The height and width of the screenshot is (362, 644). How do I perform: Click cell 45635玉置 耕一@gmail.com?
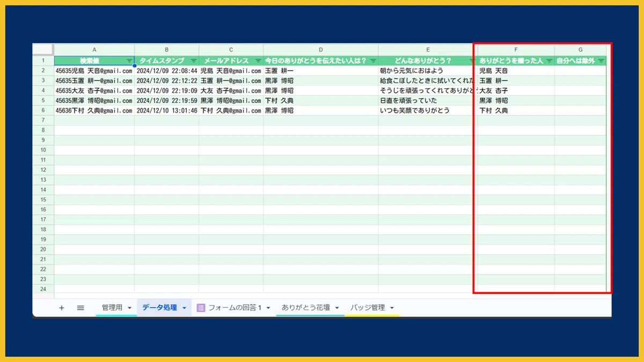click(94, 80)
